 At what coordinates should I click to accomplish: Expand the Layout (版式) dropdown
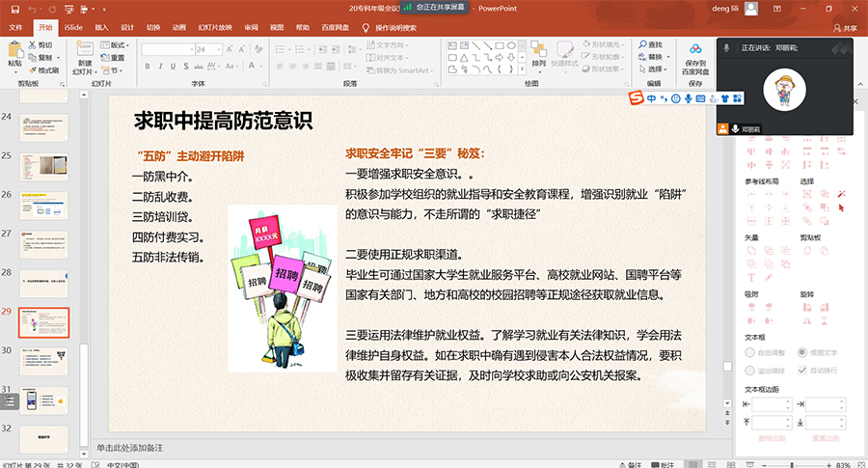pos(118,44)
